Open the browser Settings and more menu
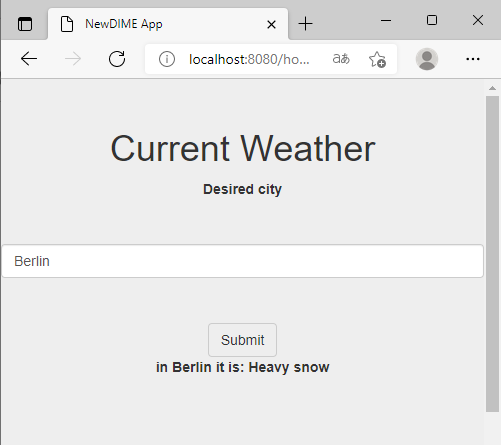This screenshot has width=501, height=445. click(x=473, y=59)
